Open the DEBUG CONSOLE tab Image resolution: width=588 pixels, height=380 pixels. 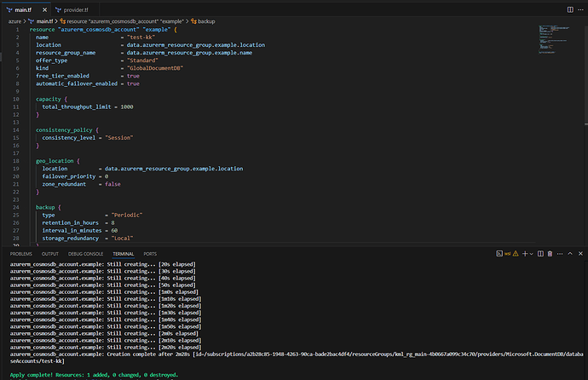coord(85,254)
